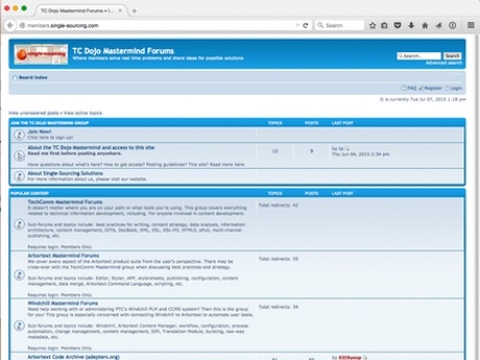The width and height of the screenshot is (480, 360).
Task: Click the single-sourcing logo image
Action: pos(41,54)
